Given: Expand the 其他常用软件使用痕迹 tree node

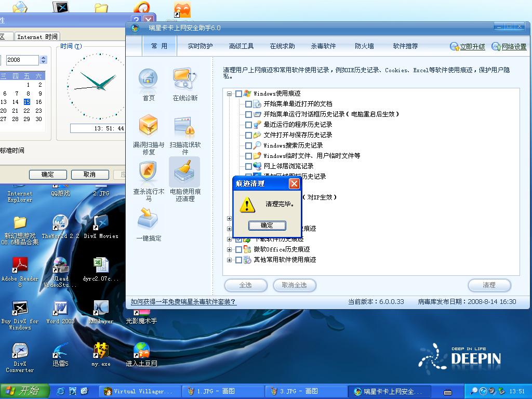Looking at the screenshot, I should coord(229,260).
